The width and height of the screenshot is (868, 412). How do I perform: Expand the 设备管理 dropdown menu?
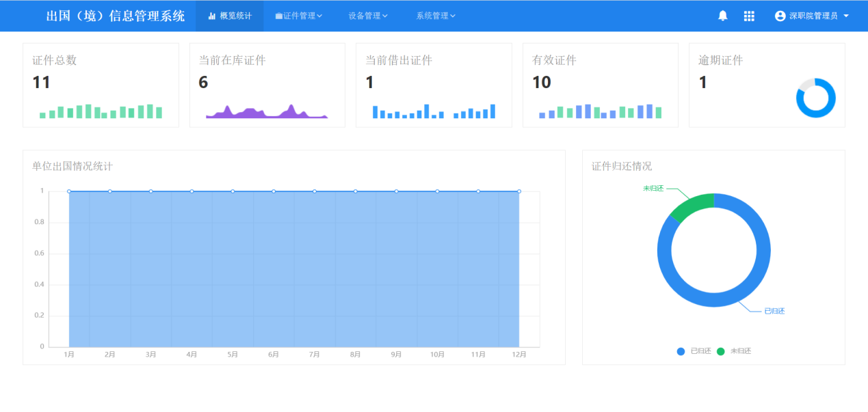click(367, 16)
